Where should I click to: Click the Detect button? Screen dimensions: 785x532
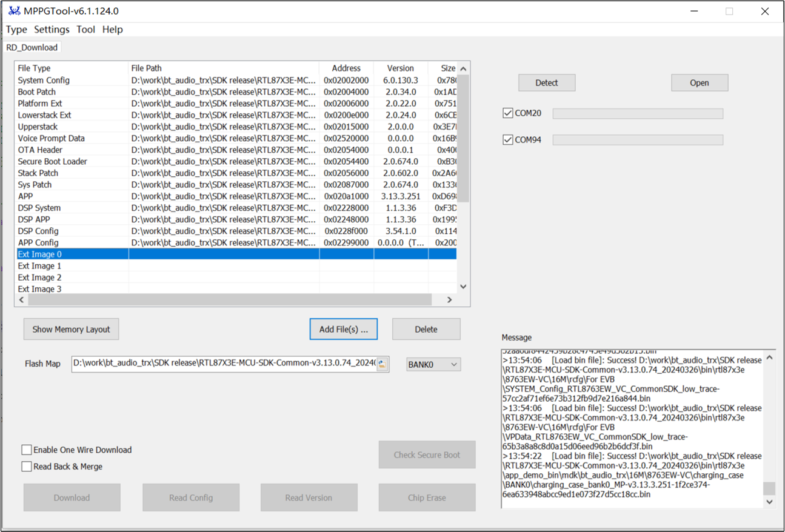pos(546,83)
